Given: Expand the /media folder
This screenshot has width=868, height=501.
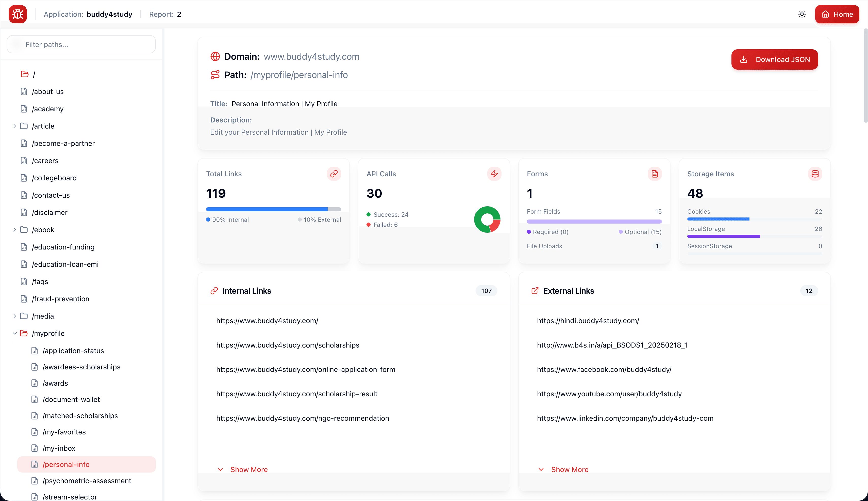Looking at the screenshot, I should pos(14,316).
